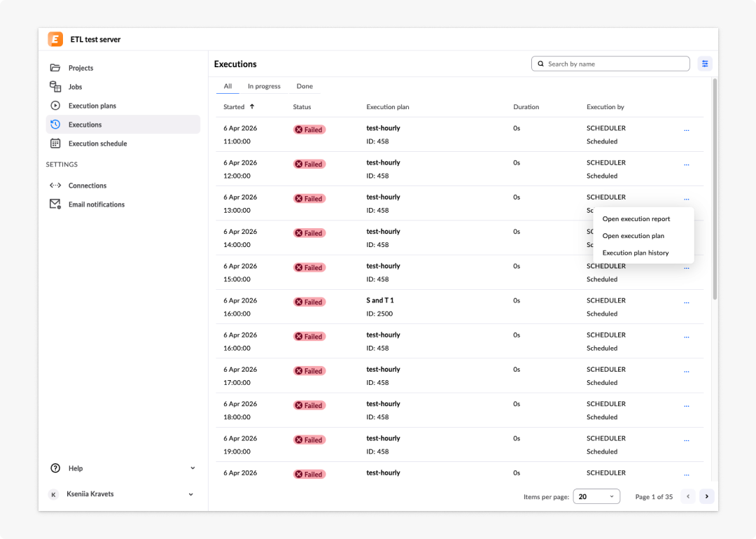The image size is (756, 539).
Task: Click the Execution by column header
Action: (x=605, y=107)
